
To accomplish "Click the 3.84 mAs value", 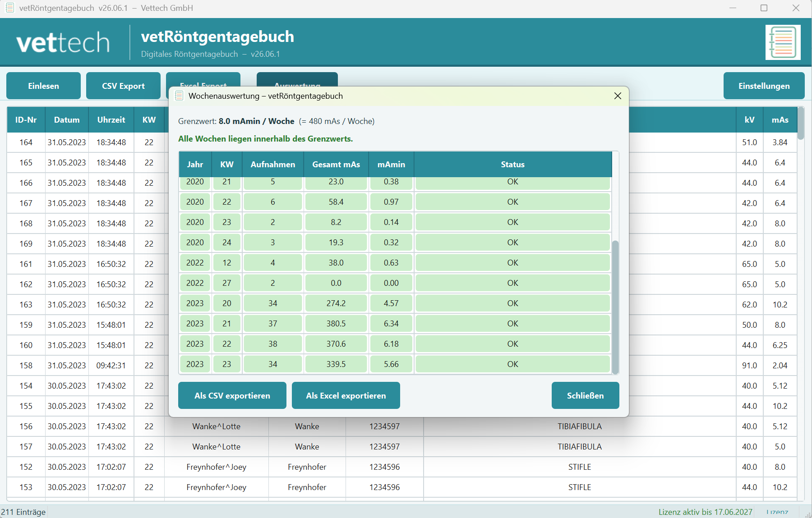I will 780,142.
